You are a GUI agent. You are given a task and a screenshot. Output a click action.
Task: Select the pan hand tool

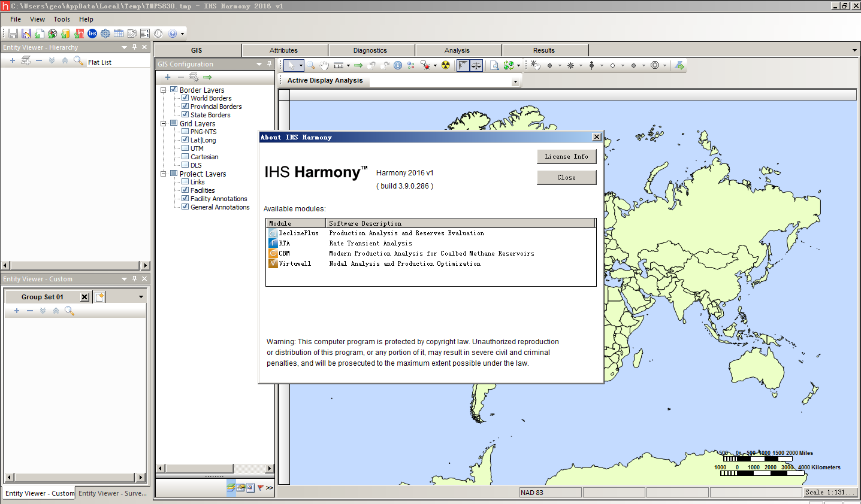pos(324,65)
